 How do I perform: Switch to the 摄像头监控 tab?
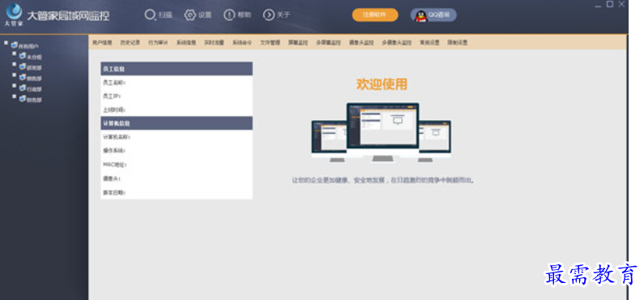point(361,42)
